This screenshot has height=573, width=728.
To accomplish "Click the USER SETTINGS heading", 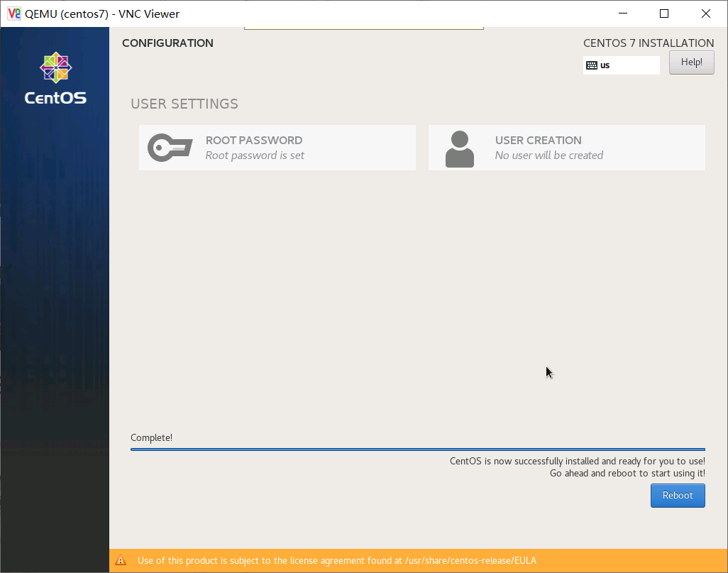I will [184, 104].
